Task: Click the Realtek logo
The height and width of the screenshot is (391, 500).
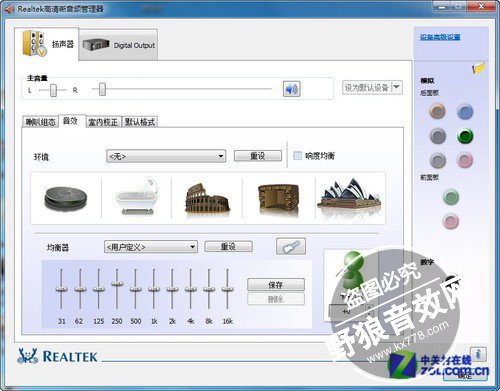Action: (x=57, y=356)
